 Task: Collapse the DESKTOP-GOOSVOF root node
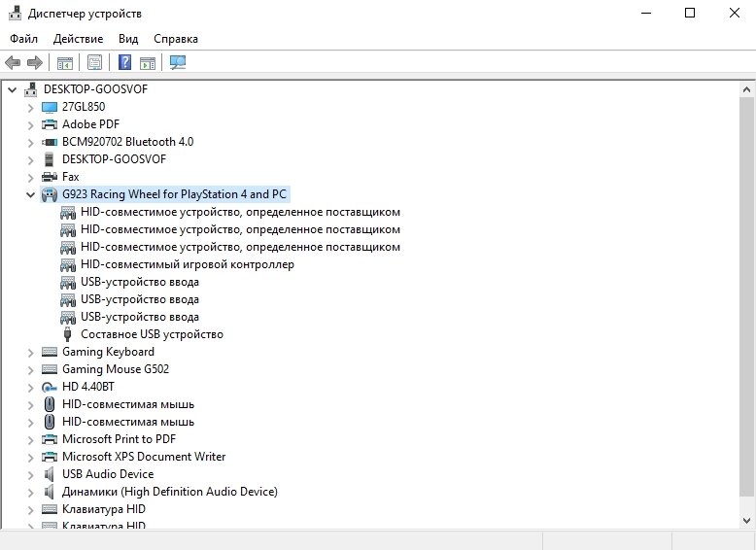(13, 89)
